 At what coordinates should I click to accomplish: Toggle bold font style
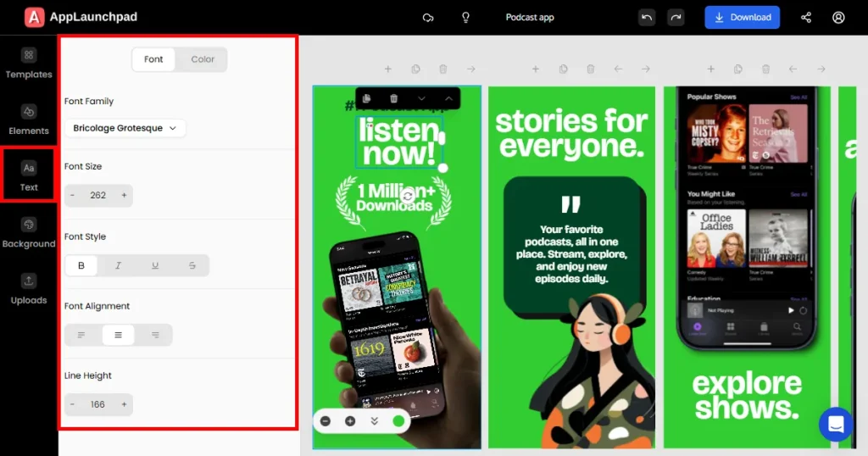81,265
